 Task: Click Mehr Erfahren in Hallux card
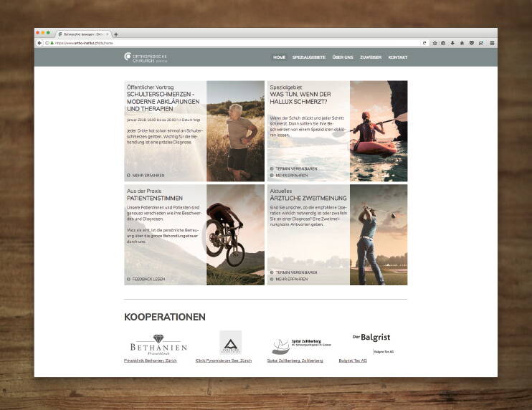pos(291,176)
